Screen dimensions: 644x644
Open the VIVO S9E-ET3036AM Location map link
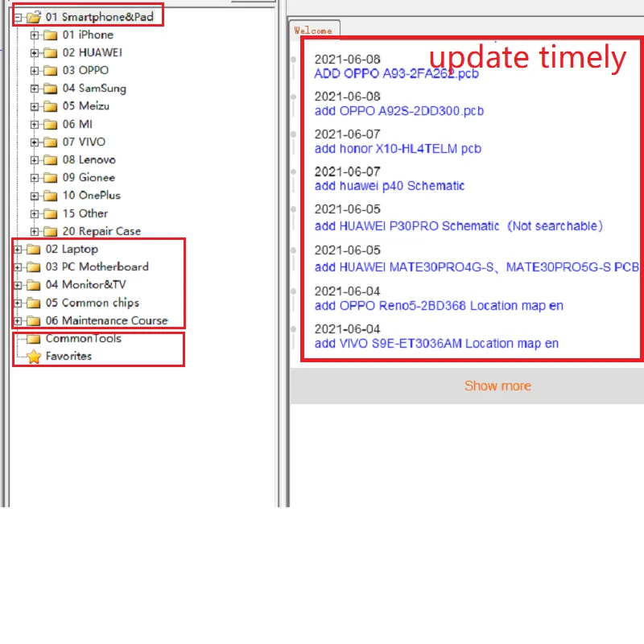[436, 344]
